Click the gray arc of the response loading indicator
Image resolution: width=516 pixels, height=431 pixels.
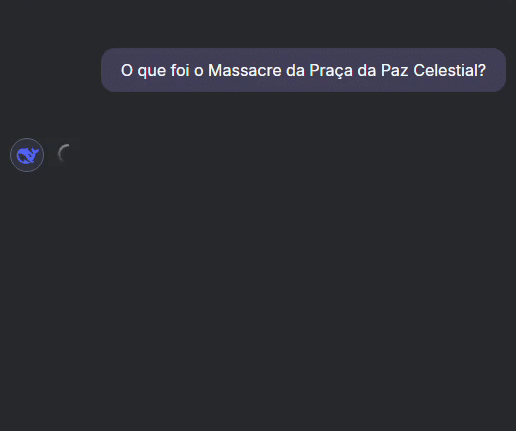(63, 153)
